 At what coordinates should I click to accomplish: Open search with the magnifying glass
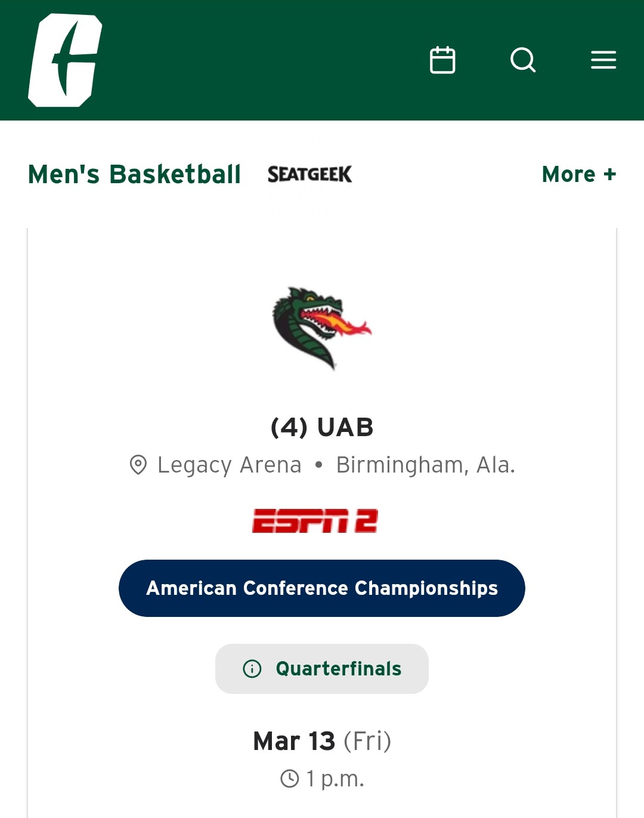pos(523,60)
